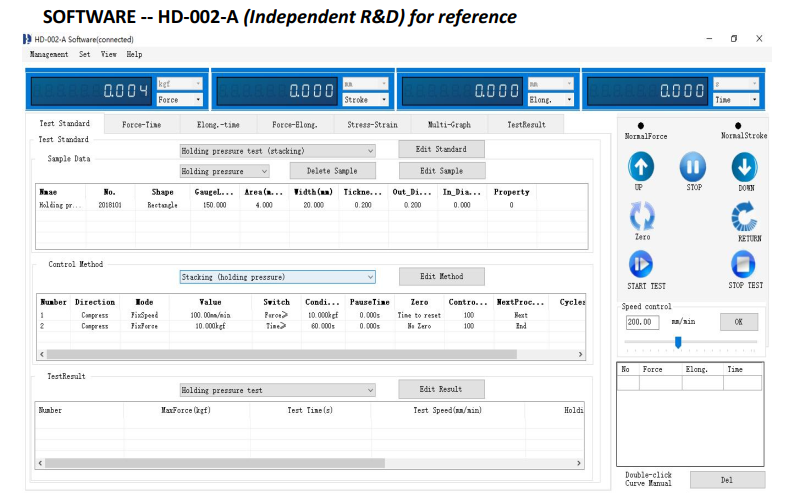
Task: Open the Stacking control method dropdown
Action: point(277,277)
